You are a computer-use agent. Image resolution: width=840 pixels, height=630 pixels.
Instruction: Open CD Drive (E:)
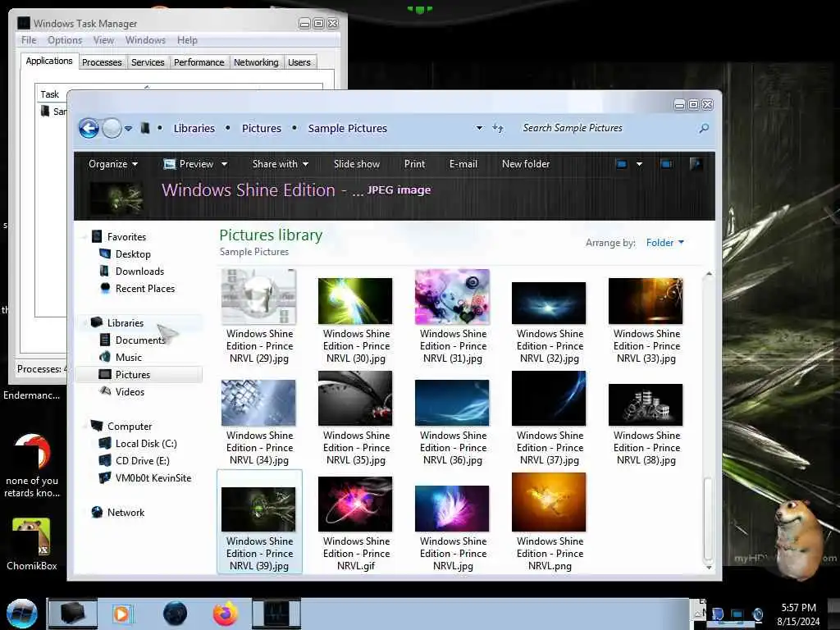(x=142, y=461)
